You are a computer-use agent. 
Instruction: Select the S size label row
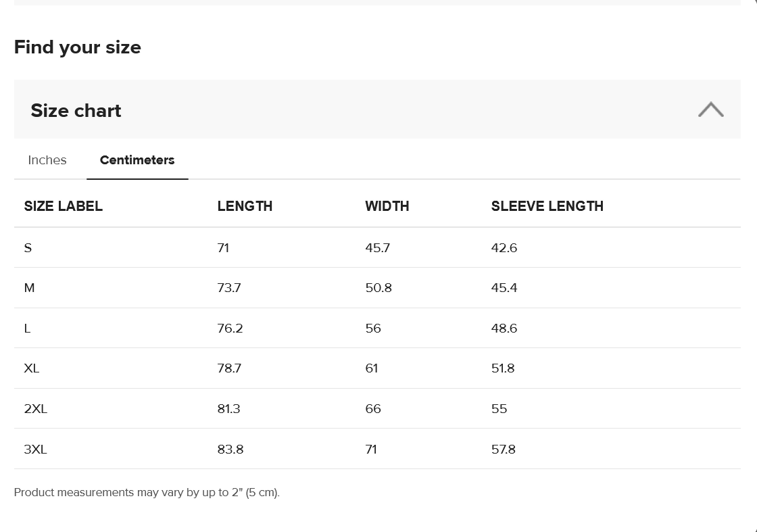pos(28,248)
